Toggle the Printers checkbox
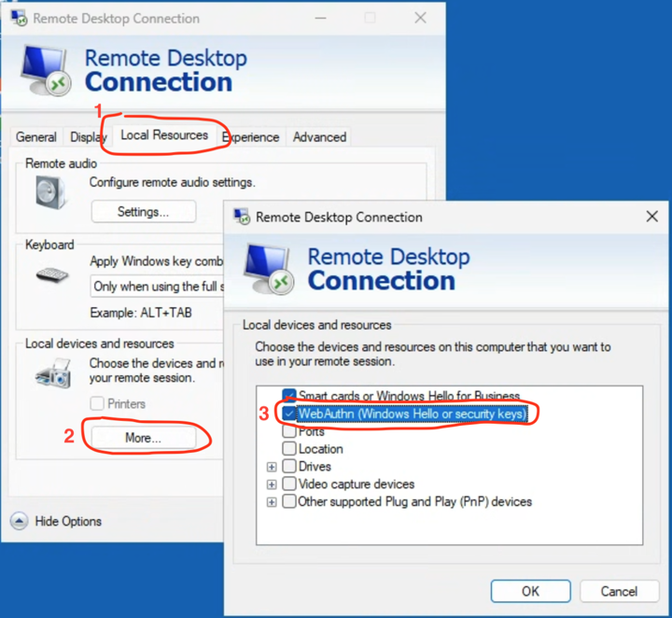672x618 pixels. click(97, 403)
